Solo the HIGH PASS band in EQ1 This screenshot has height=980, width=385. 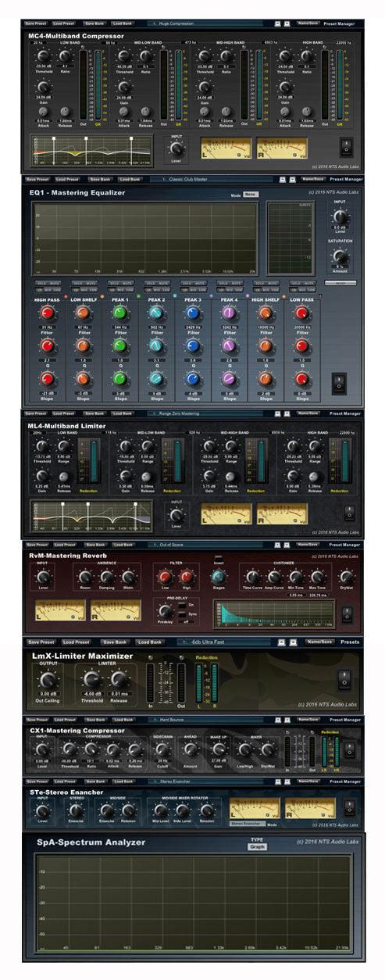tap(41, 284)
